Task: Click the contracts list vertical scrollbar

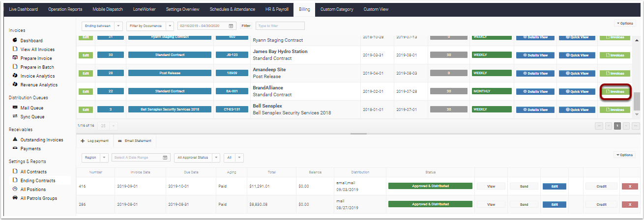Action: (637, 77)
